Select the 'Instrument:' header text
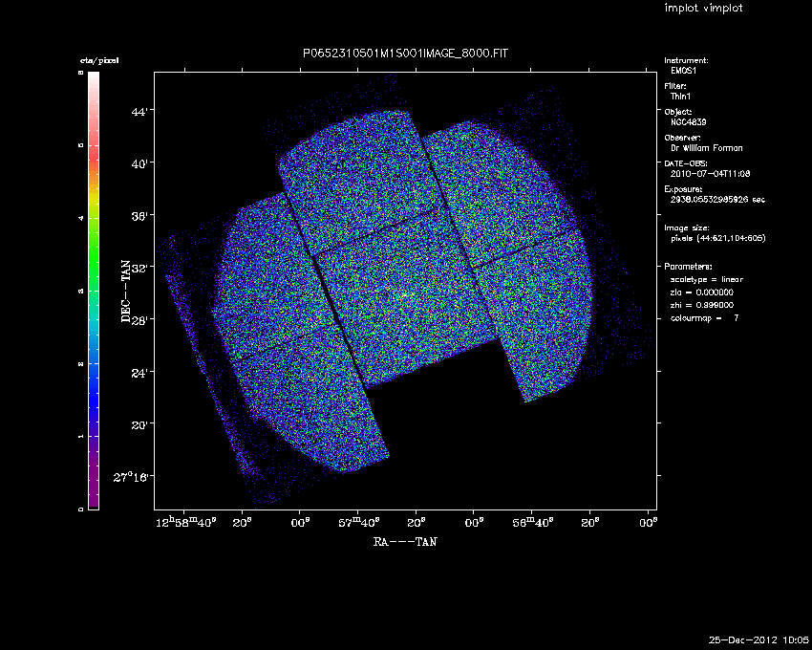Image resolution: width=812 pixels, height=650 pixels. [686, 60]
